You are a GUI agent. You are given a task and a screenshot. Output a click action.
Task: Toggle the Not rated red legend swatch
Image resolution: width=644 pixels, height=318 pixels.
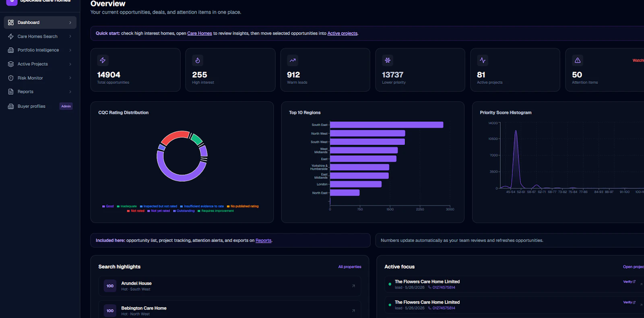(128, 211)
